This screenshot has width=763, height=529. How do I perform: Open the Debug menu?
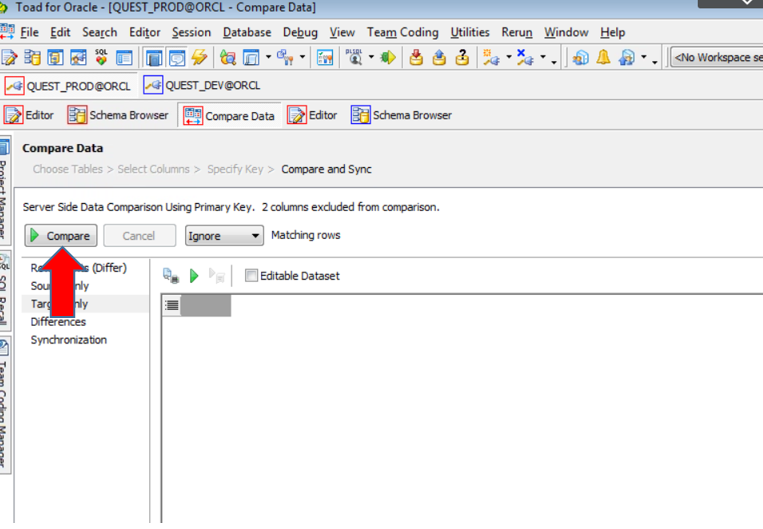click(x=300, y=33)
